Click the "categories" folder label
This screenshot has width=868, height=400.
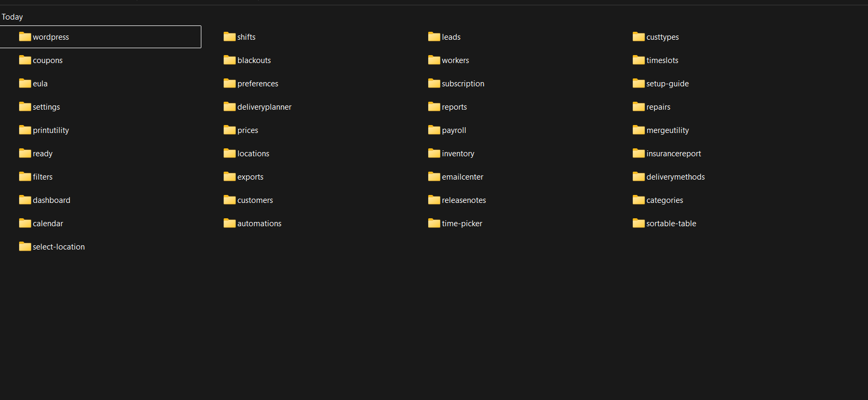(x=665, y=200)
